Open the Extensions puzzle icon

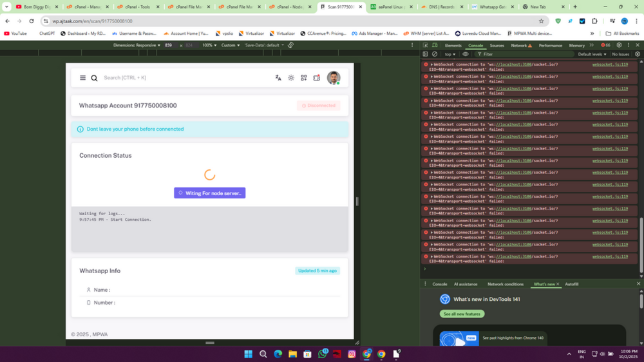tap(594, 21)
